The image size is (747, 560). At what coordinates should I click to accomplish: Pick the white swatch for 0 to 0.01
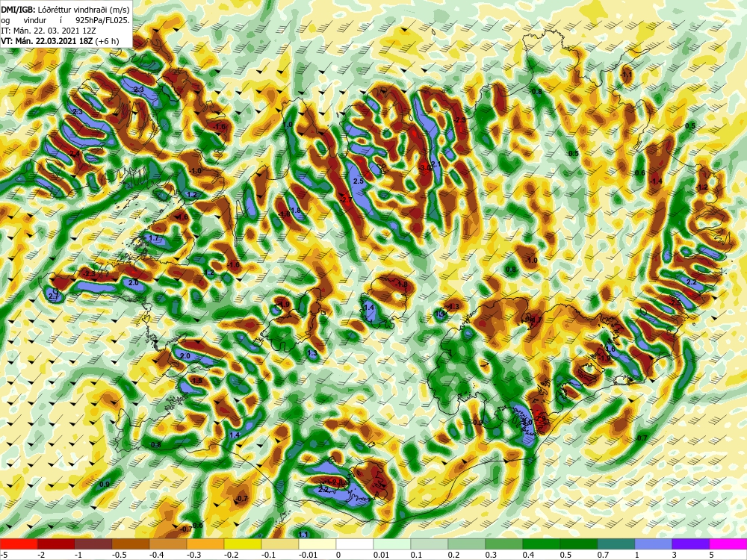click(355, 544)
